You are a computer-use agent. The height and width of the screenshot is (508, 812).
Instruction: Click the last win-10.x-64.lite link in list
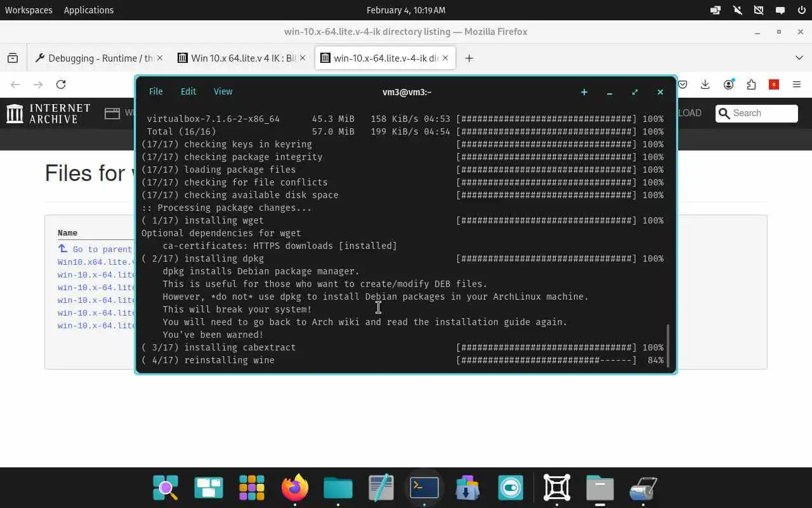[96, 326]
